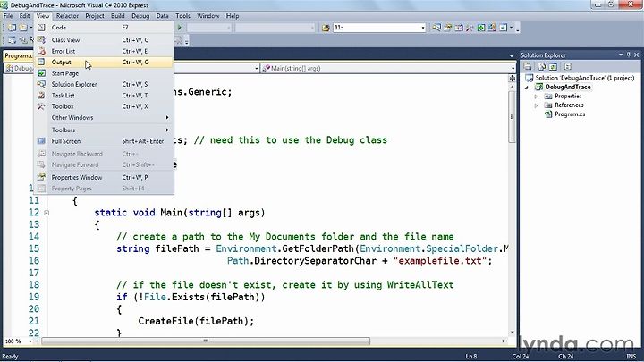Collapse the Main method outlining box

[x=47, y=213]
